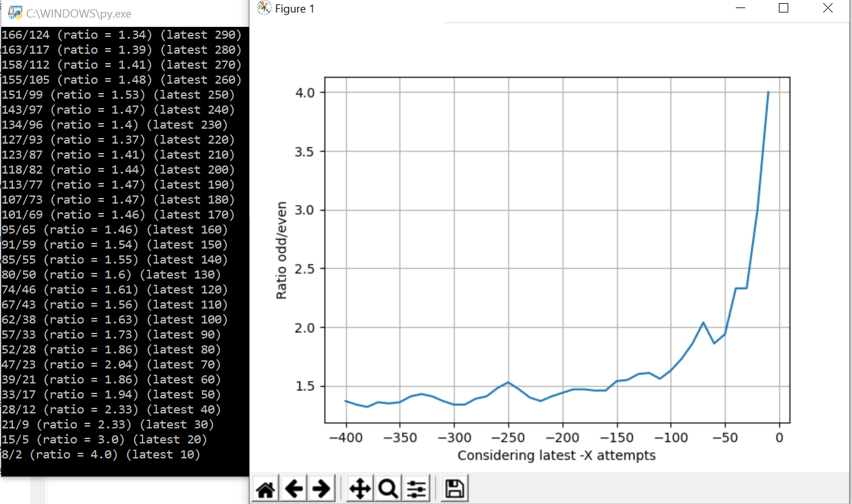Viewport: 852px width, 504px height.
Task: Click the Figure 1 window icon
Action: point(264,9)
